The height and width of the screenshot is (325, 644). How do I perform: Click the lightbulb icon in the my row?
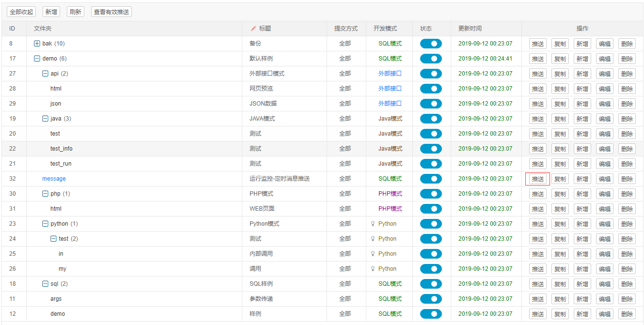pos(373,269)
